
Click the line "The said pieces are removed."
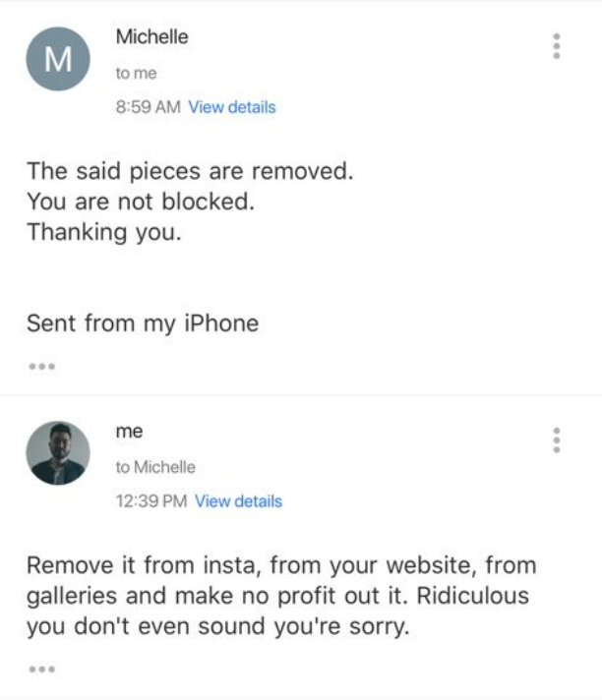click(189, 171)
